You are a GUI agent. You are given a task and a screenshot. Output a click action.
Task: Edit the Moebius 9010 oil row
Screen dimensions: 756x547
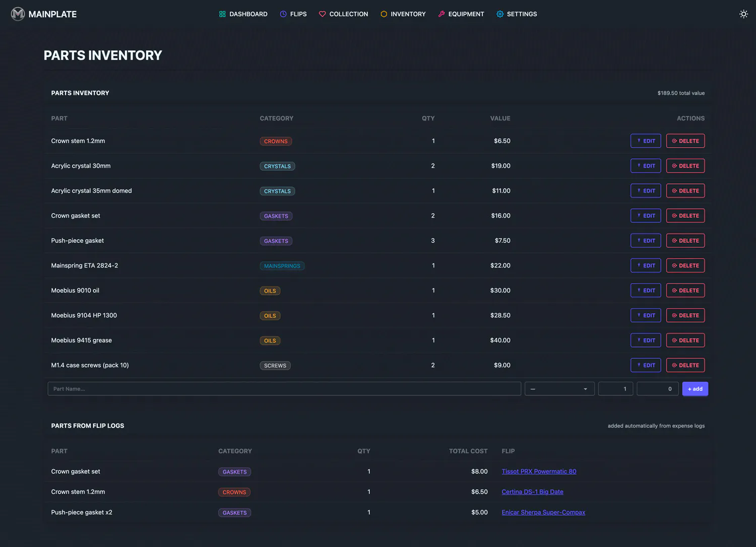pyautogui.click(x=646, y=291)
